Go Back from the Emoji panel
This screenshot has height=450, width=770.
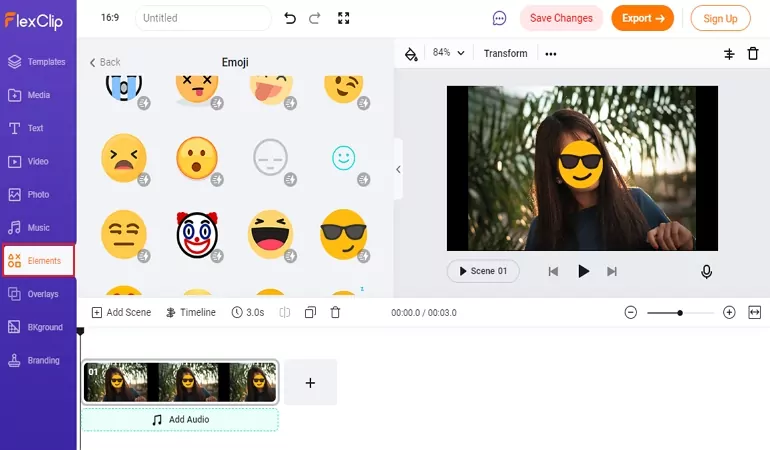[x=105, y=62]
